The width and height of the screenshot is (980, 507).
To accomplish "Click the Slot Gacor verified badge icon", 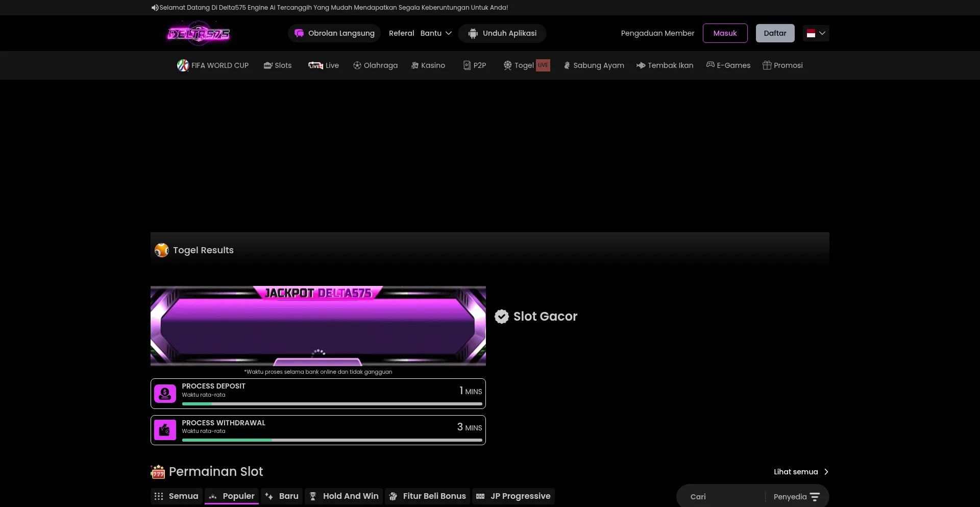I will tap(502, 317).
